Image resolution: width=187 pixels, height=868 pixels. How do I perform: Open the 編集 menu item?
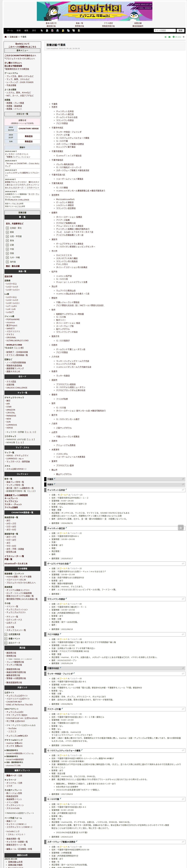coord(26,30)
